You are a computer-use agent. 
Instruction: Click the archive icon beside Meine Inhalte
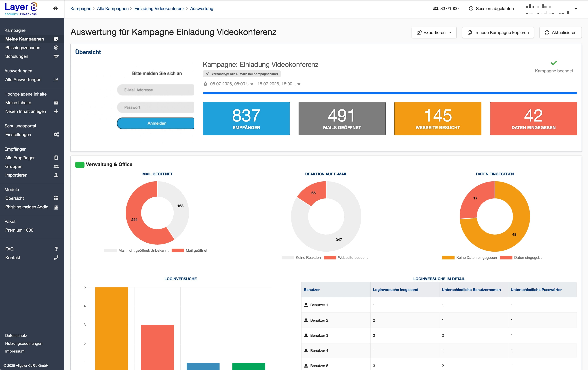click(56, 103)
